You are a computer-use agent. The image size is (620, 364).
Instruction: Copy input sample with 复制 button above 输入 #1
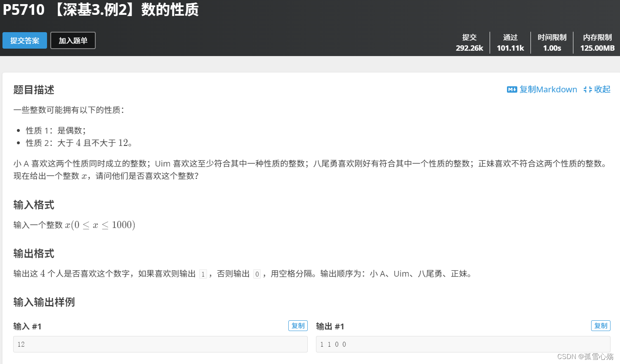(298, 325)
